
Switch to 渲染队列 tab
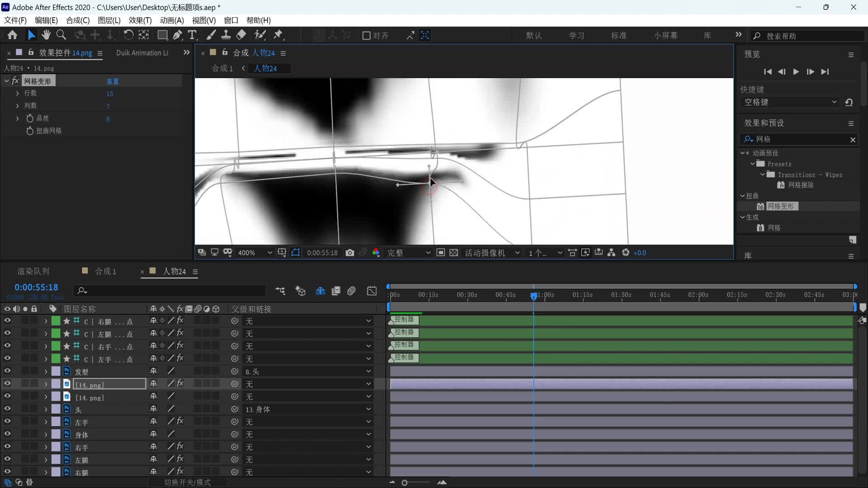33,271
